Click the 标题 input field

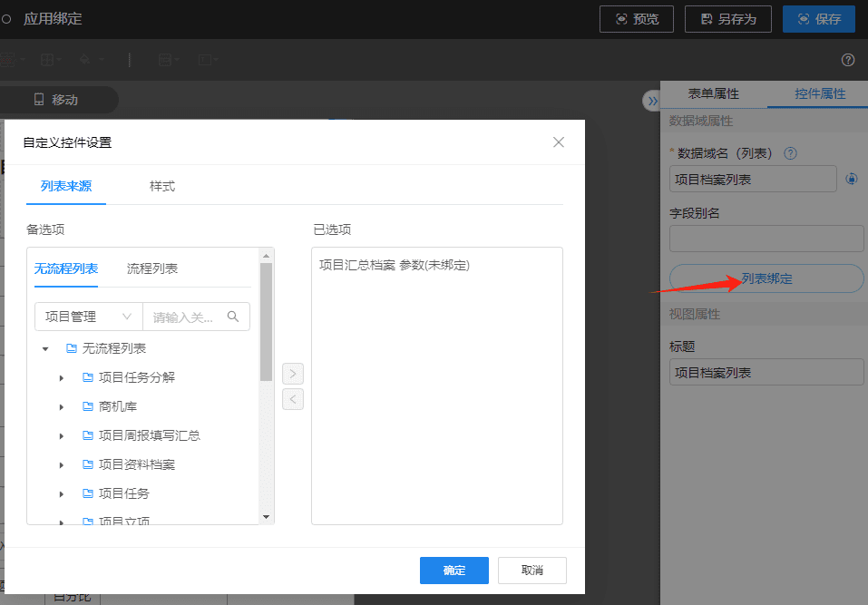pyautogui.click(x=766, y=373)
